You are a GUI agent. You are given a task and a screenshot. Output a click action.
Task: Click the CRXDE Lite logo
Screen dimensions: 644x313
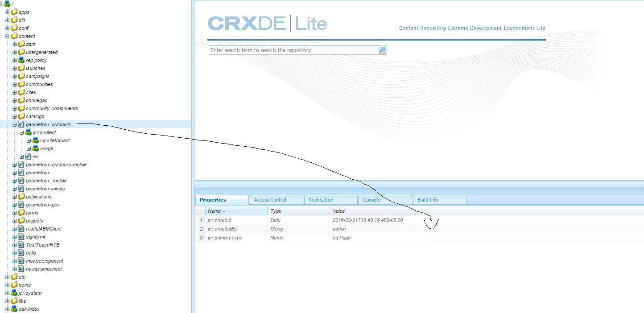[x=267, y=23]
